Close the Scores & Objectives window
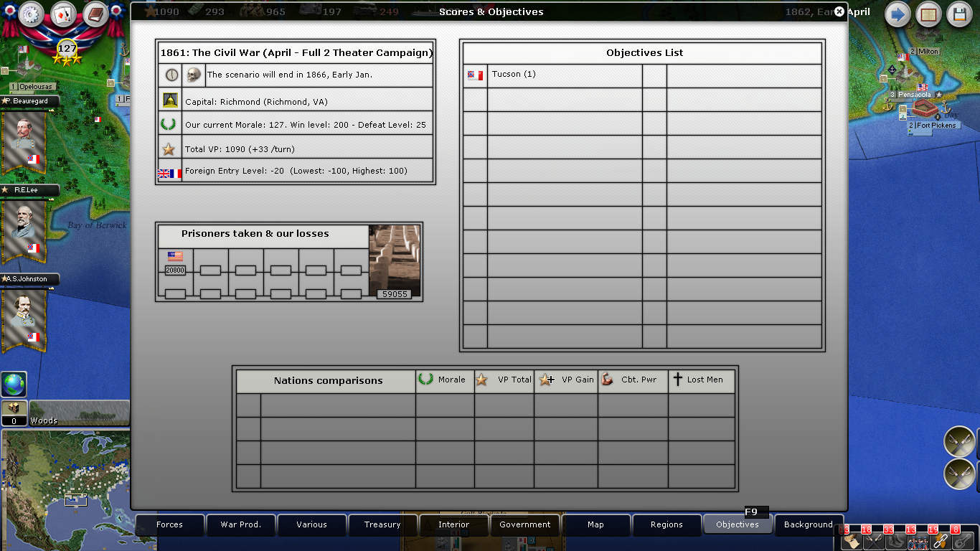The width and height of the screenshot is (980, 551). pos(839,11)
